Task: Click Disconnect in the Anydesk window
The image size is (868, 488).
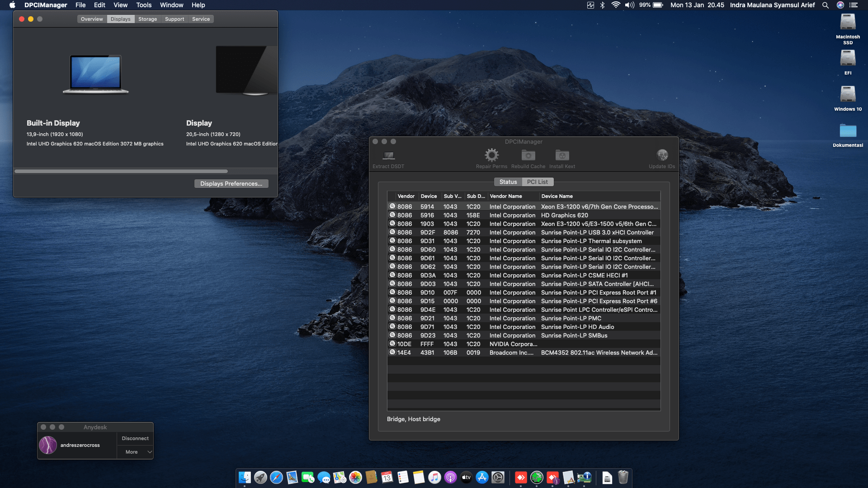Action: 135,438
